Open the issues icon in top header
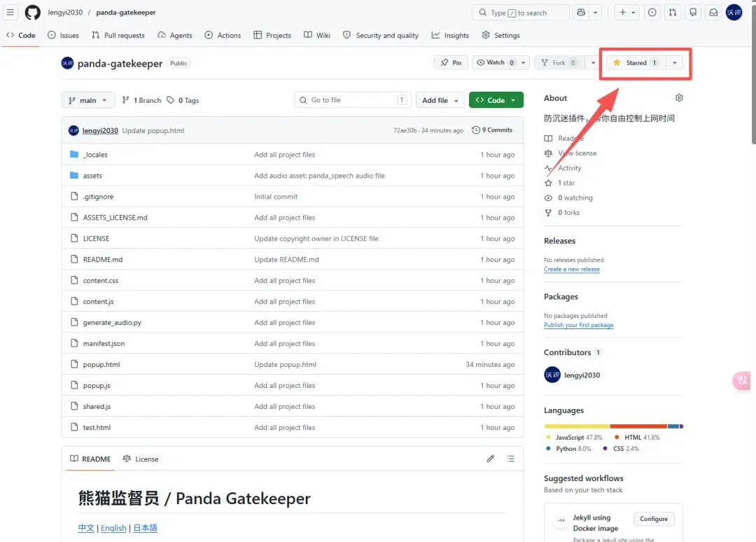This screenshot has width=756, height=542. click(x=652, y=13)
